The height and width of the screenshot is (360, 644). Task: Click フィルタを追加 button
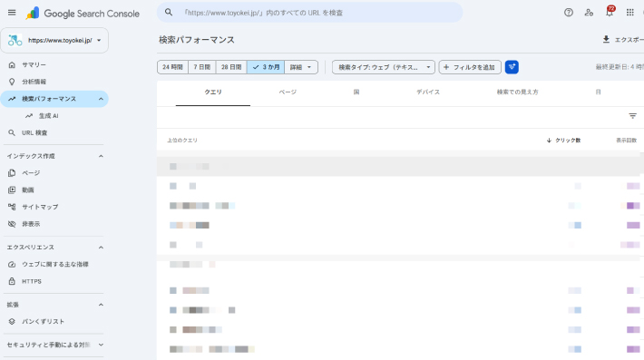click(x=470, y=67)
